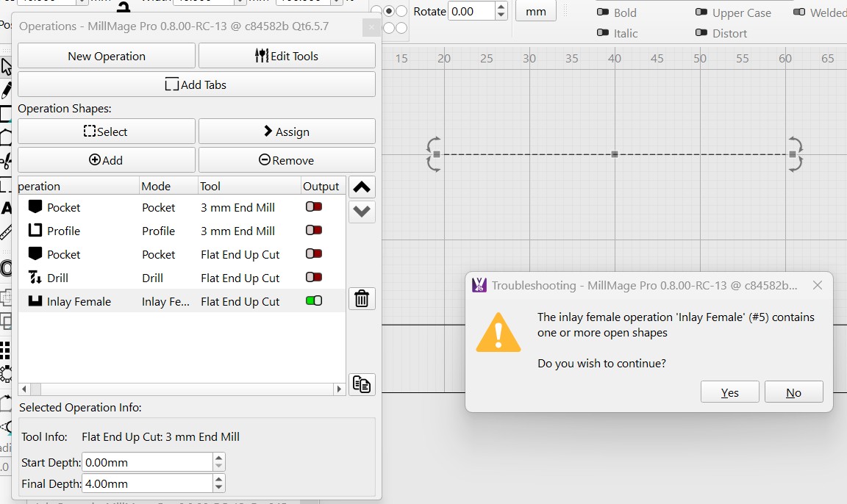847x504 pixels.
Task: Click the Inlay Female operation icon
Action: 35,301
